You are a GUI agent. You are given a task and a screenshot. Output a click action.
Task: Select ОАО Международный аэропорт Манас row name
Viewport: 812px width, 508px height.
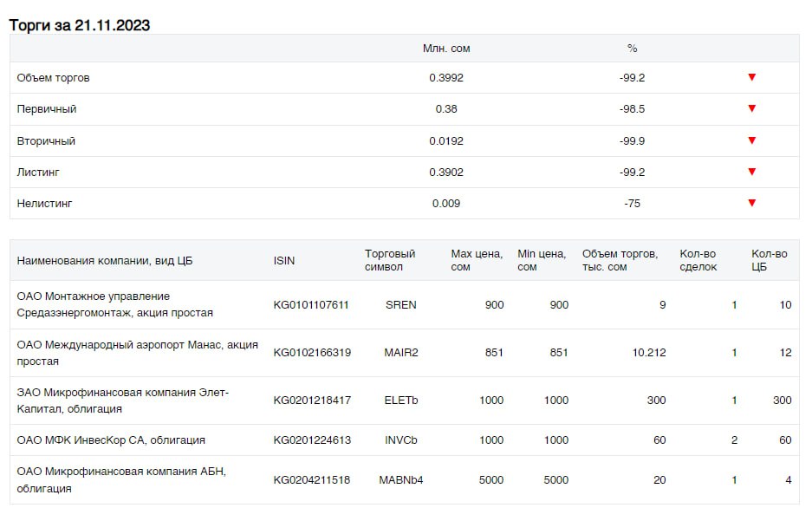coord(137,353)
